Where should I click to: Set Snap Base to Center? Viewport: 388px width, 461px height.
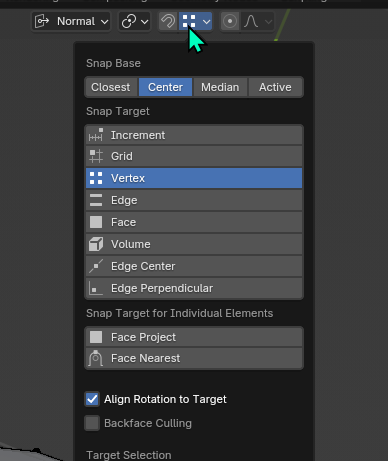coord(165,87)
